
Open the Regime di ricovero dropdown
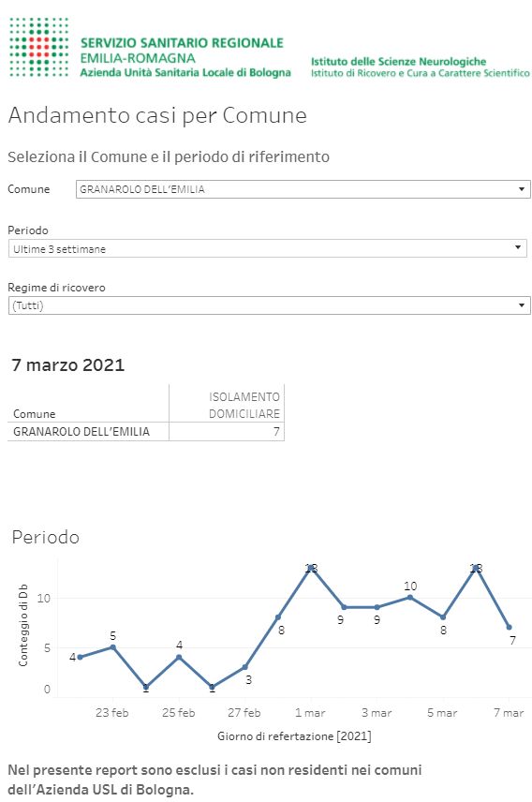[269, 305]
